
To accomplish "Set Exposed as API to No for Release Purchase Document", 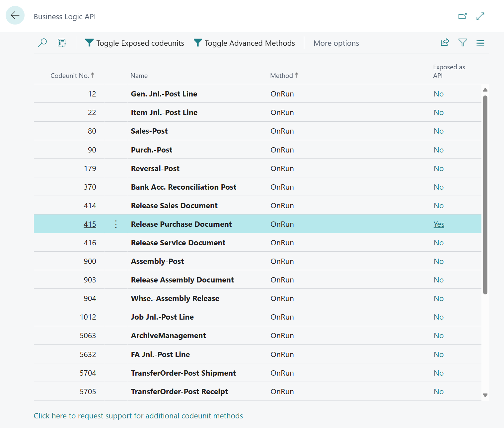I will [x=439, y=224].
